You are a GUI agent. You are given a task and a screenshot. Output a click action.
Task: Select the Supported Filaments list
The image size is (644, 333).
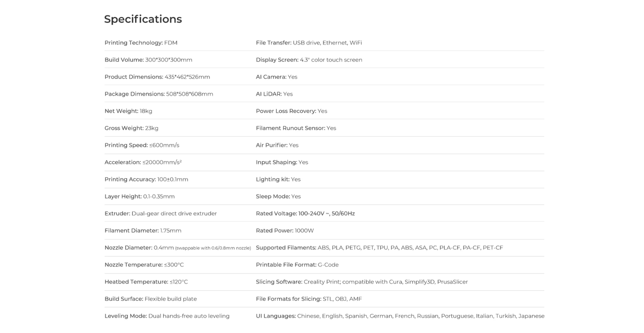pyautogui.click(x=379, y=248)
